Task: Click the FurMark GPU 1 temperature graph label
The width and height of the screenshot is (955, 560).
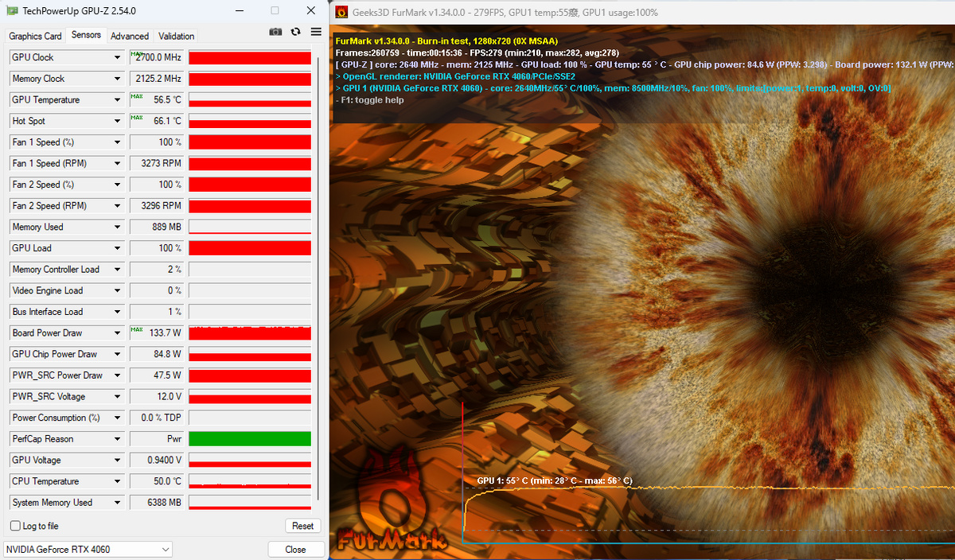Action: [x=555, y=481]
